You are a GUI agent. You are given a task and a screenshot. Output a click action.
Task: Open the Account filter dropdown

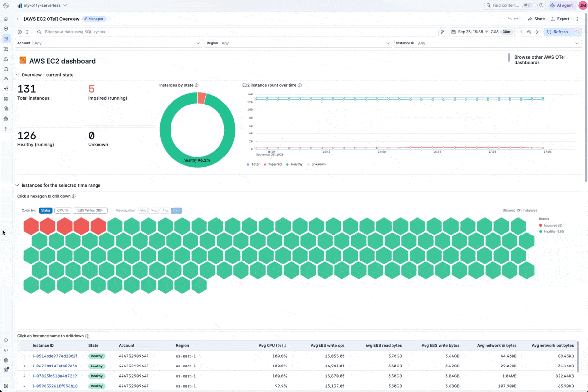pos(109,43)
